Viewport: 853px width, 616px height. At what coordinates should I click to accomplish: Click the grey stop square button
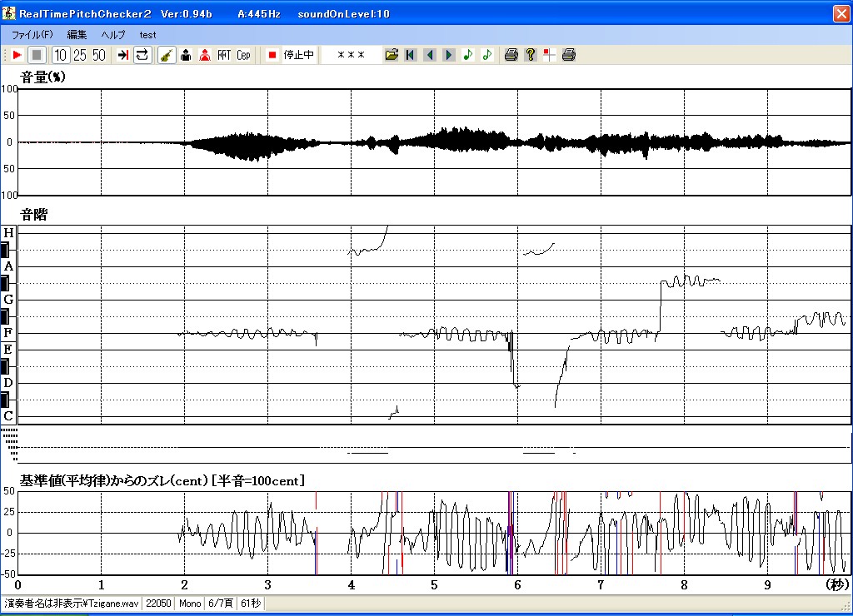[x=37, y=55]
